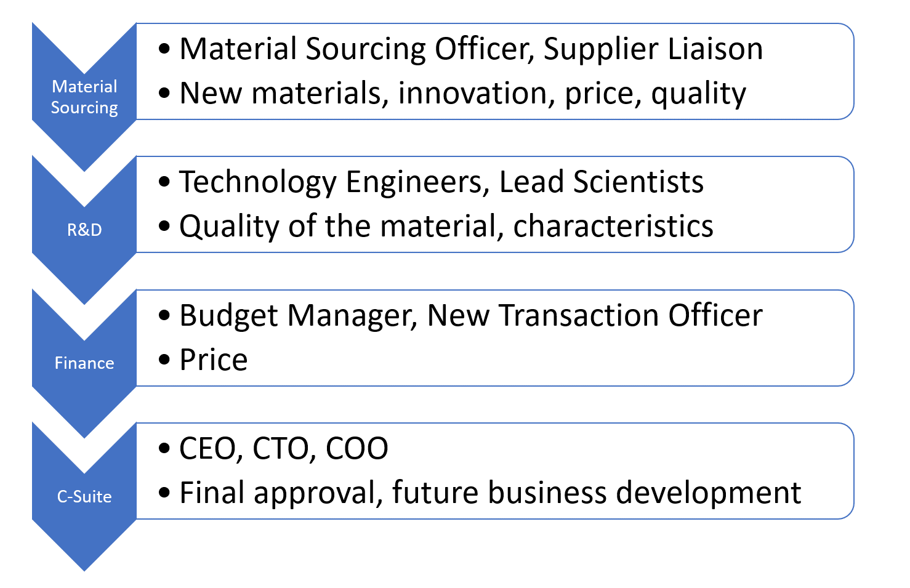Click the "future business development" text
This screenshot has width=910, height=588.
[596, 493]
